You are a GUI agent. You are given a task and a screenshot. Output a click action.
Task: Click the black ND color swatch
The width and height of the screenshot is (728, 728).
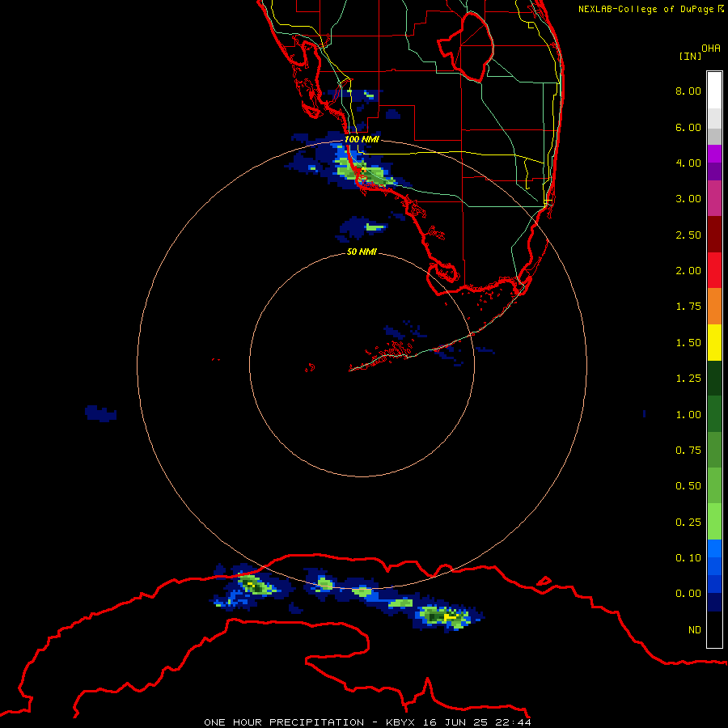[714, 629]
